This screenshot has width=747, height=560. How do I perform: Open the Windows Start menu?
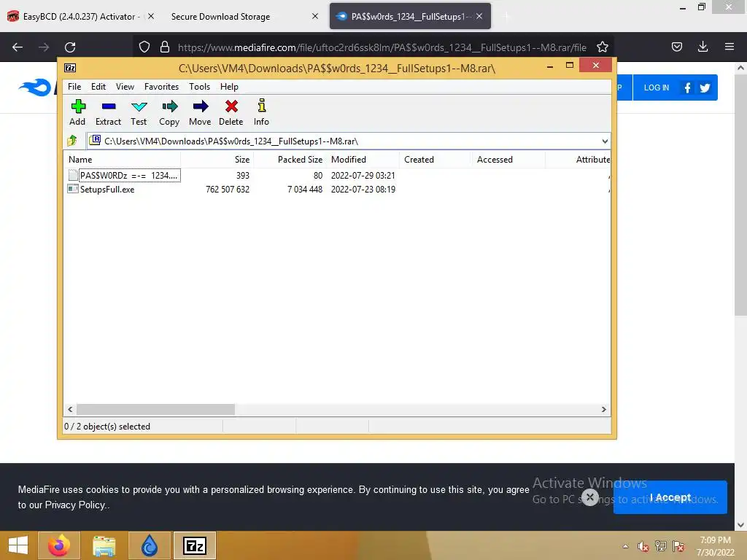(18, 545)
